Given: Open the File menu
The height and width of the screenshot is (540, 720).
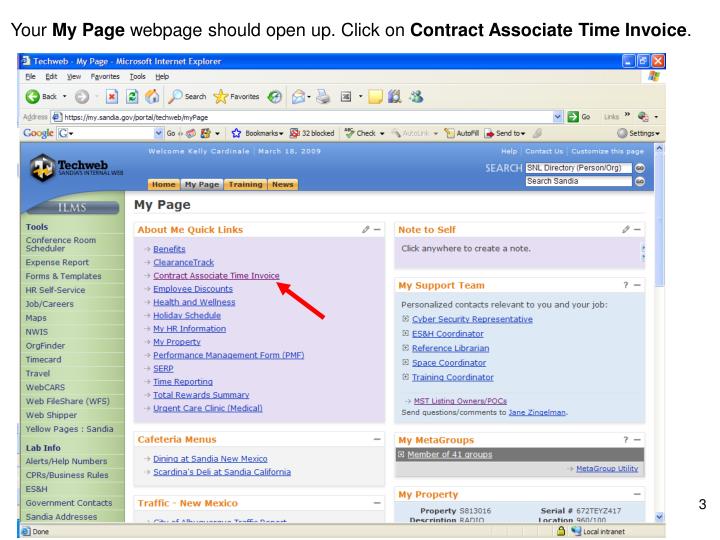Looking at the screenshot, I should pyautogui.click(x=30, y=76).
